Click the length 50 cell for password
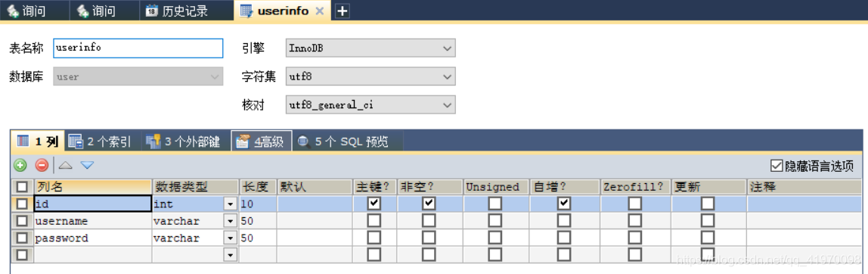This screenshot has width=868, height=274. [257, 238]
